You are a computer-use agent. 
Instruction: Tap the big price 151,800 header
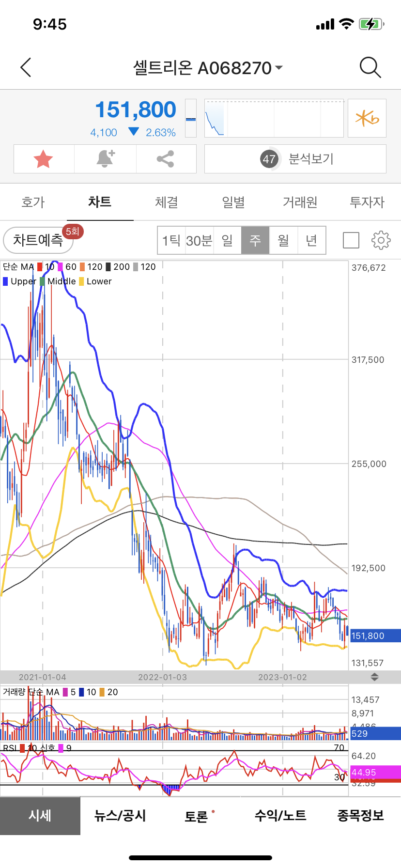(136, 110)
